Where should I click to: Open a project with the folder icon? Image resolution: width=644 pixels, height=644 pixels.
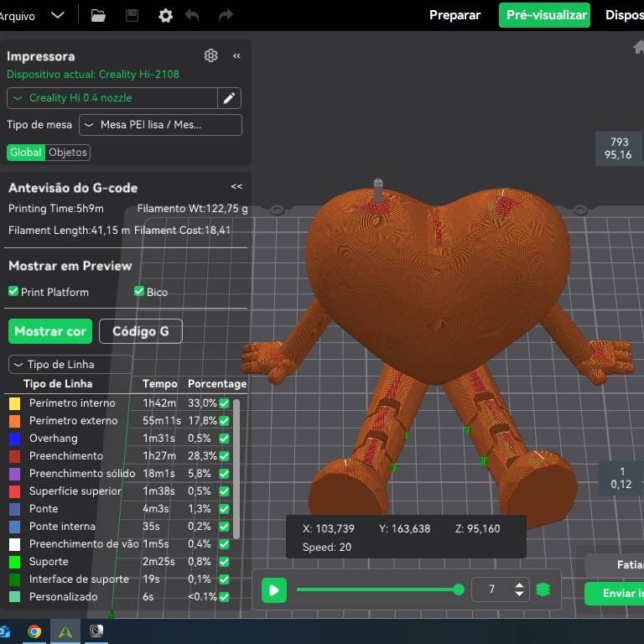(x=98, y=15)
